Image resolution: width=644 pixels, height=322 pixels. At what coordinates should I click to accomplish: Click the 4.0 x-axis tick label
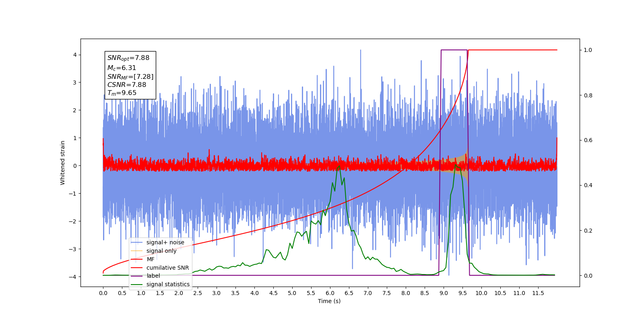254,293
